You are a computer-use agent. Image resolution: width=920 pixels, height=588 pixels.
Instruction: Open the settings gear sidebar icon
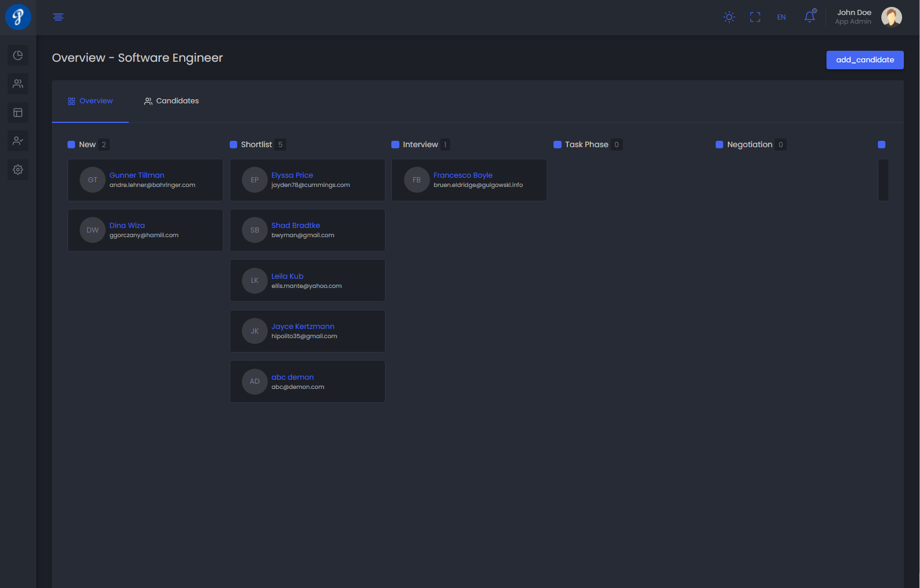click(18, 170)
